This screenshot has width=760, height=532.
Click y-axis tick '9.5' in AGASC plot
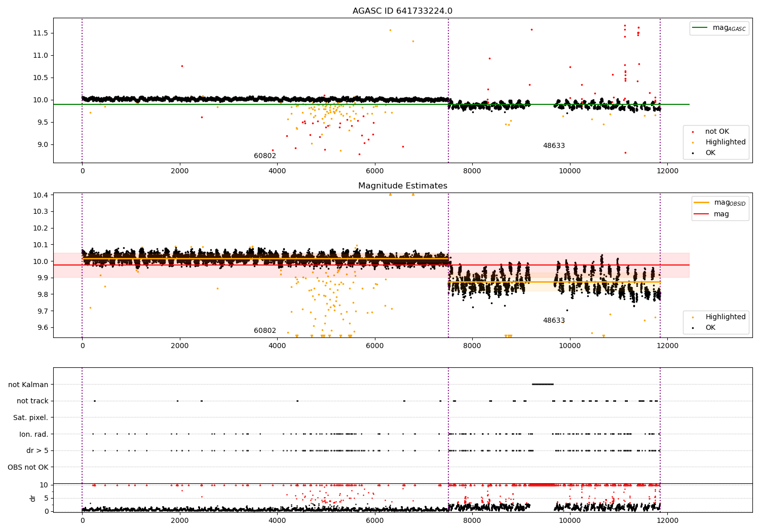pos(42,122)
